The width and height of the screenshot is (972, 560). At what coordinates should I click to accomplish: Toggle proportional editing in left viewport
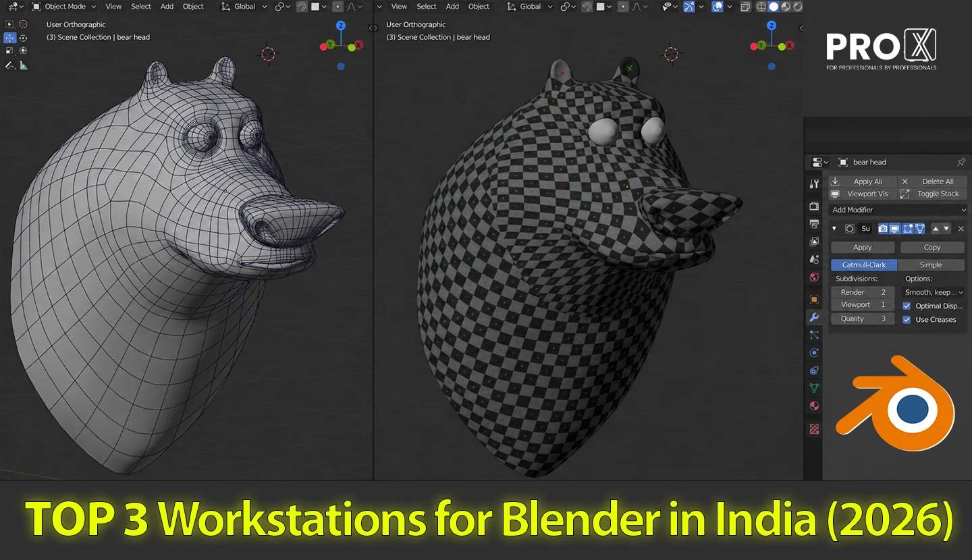(338, 7)
